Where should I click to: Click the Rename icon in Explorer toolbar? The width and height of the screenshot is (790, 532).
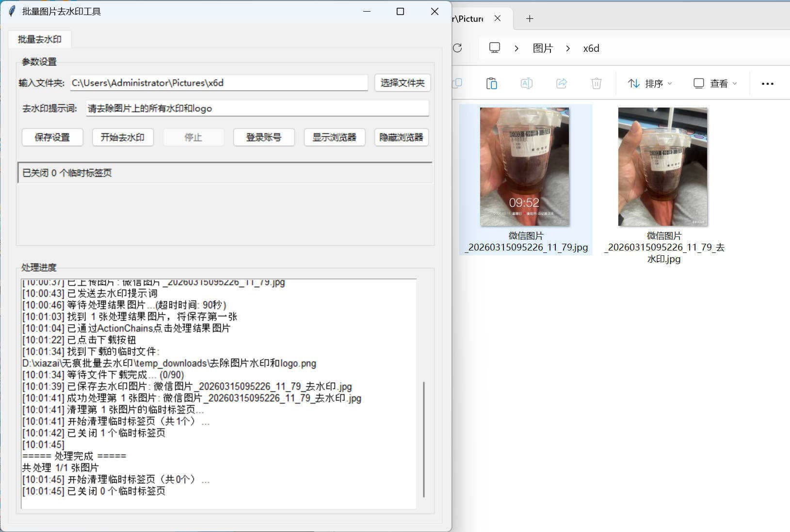(x=526, y=83)
